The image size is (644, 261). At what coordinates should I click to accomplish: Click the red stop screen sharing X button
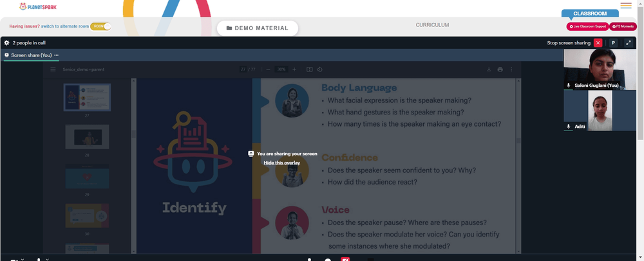[x=598, y=42]
